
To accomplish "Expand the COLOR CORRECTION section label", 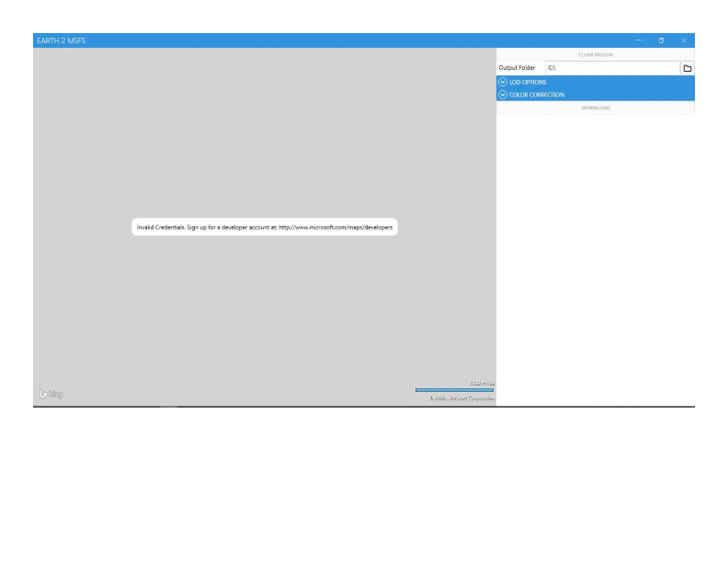I will 537,95.
